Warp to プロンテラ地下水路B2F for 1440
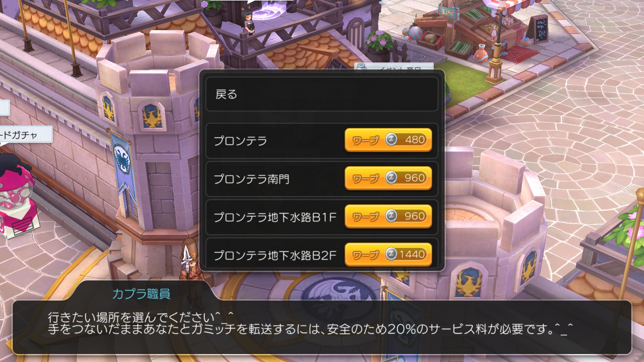Screen dimensions: 644x362 click(388, 255)
